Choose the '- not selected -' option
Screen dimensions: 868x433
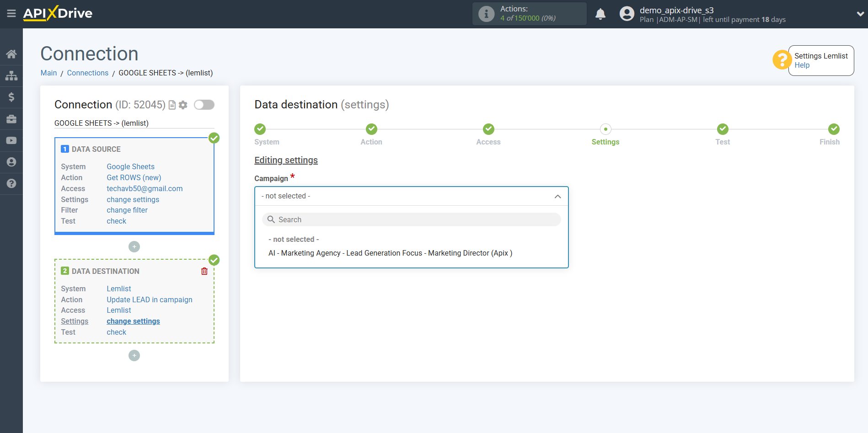tap(294, 239)
